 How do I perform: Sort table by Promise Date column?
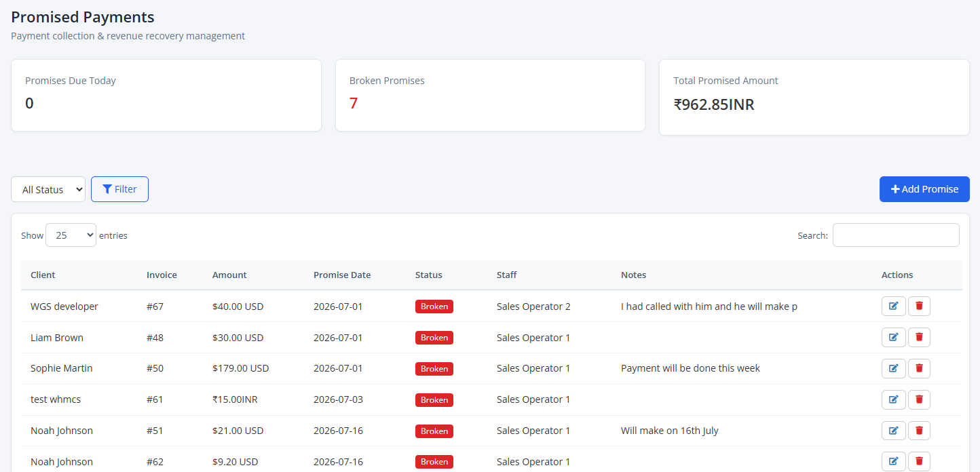pos(342,275)
